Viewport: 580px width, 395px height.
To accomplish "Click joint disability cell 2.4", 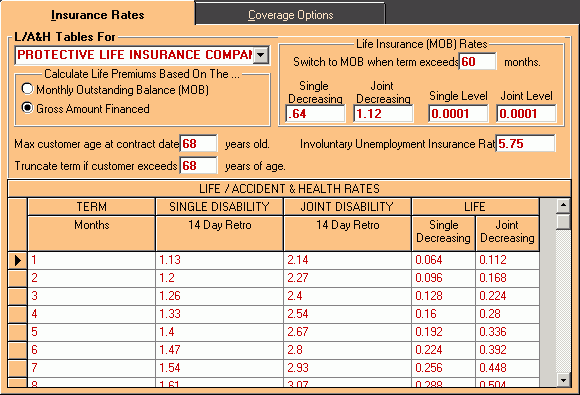I will 347,297.
